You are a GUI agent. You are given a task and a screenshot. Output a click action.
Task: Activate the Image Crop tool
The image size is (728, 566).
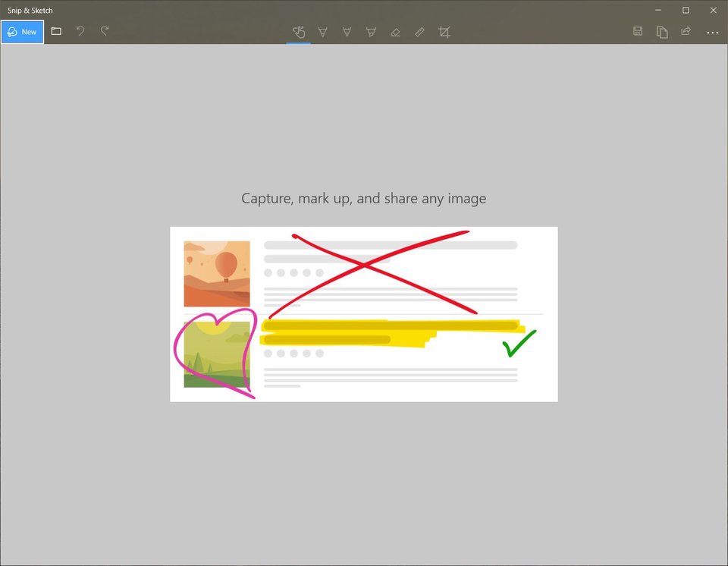pos(444,32)
